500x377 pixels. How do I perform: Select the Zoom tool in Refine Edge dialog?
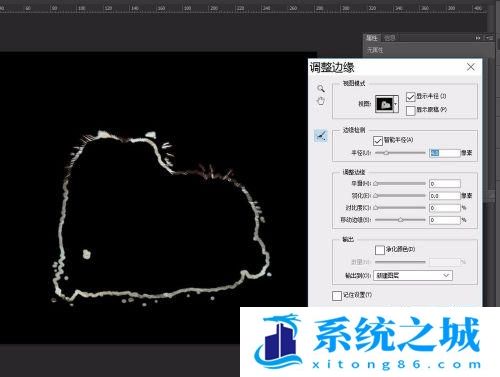point(321,89)
